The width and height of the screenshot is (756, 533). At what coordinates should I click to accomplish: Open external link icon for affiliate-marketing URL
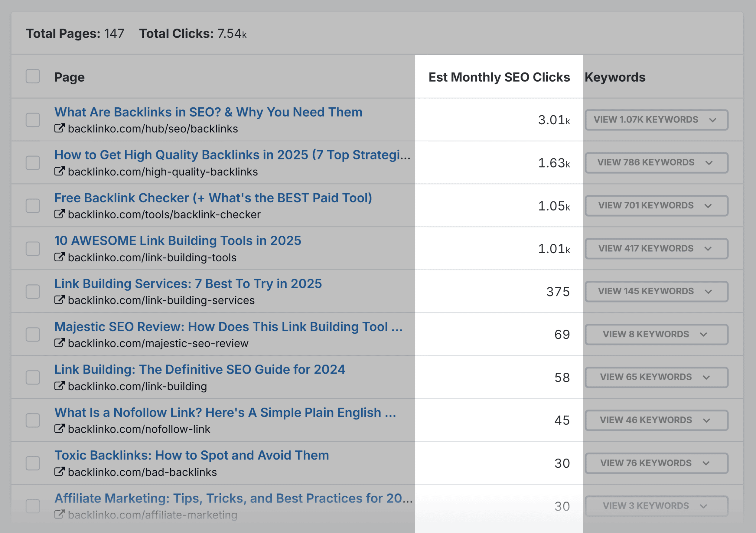[x=60, y=515]
